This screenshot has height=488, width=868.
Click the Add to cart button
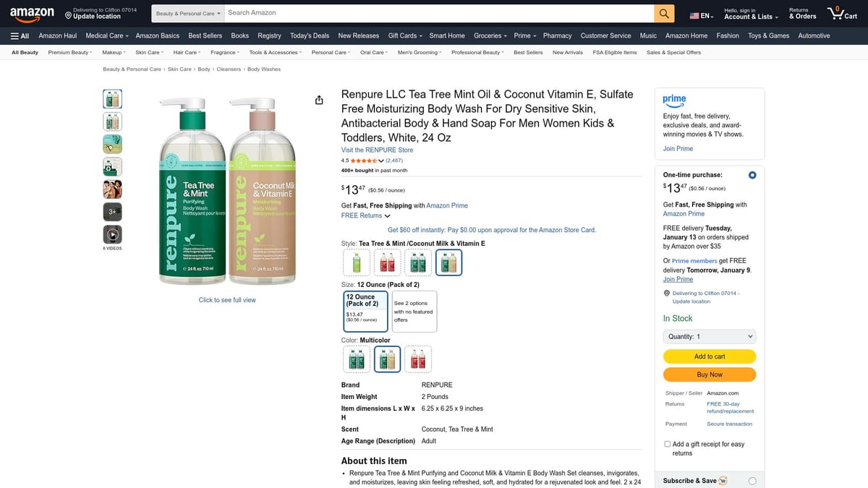(709, 356)
